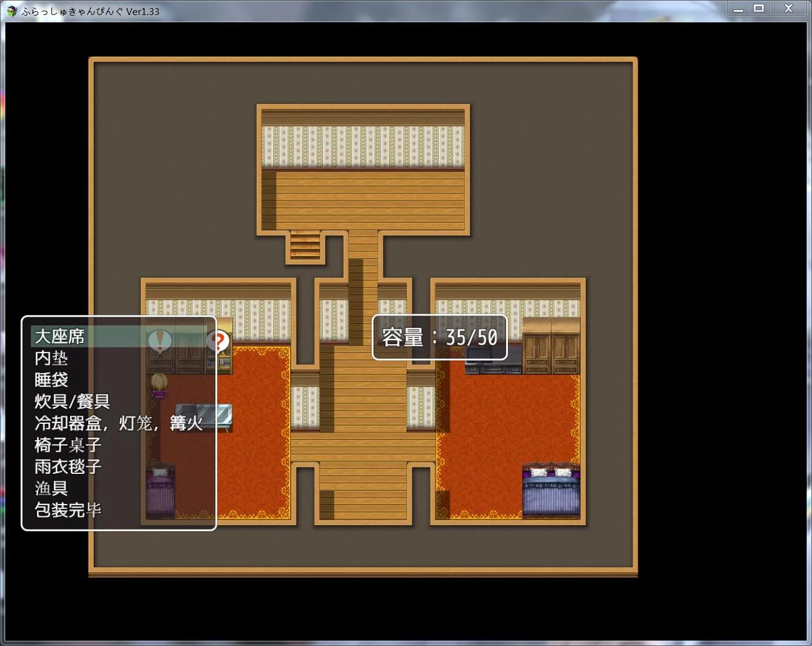Click the wooden staircase below upper room
Viewport: 812px width, 646px height.
pos(305,245)
